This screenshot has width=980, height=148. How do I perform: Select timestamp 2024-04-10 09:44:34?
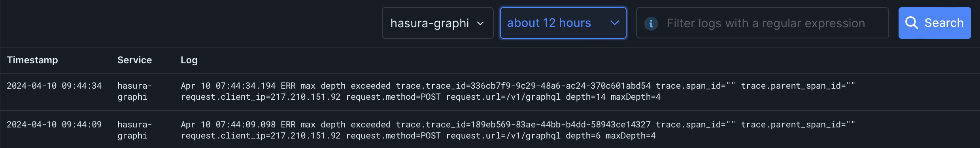click(x=54, y=86)
